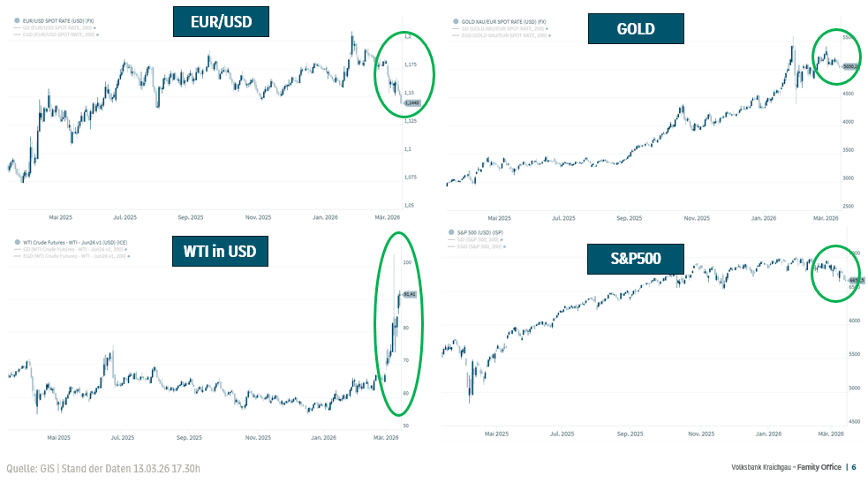Click the S&P 500 (USD) legend dot
Image resolution: width=868 pixels, height=483 pixels.
click(x=452, y=232)
